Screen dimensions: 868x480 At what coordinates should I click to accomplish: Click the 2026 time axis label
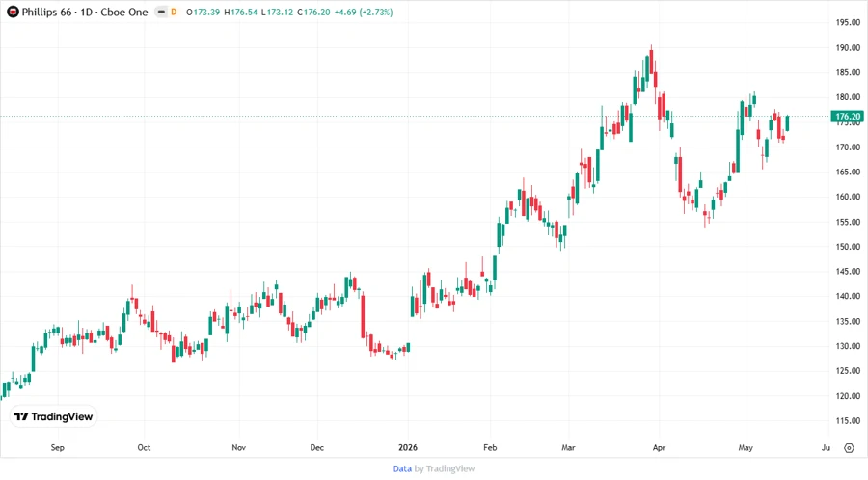(408, 447)
